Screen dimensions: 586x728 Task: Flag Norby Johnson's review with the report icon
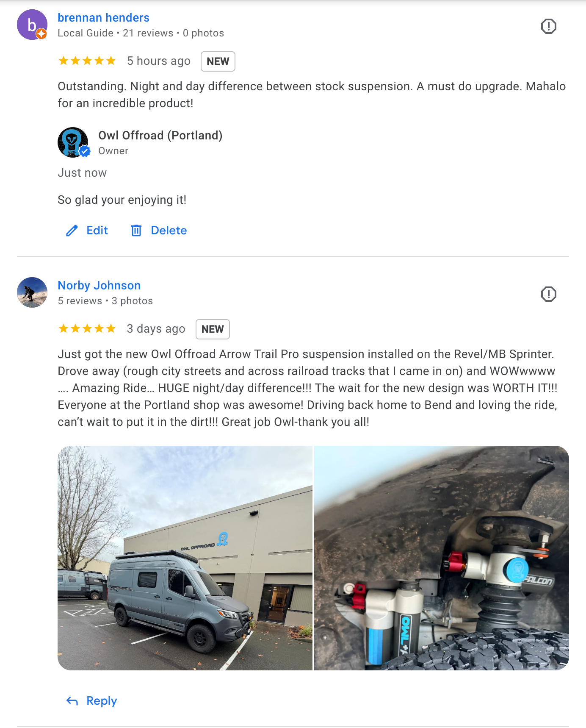(548, 294)
